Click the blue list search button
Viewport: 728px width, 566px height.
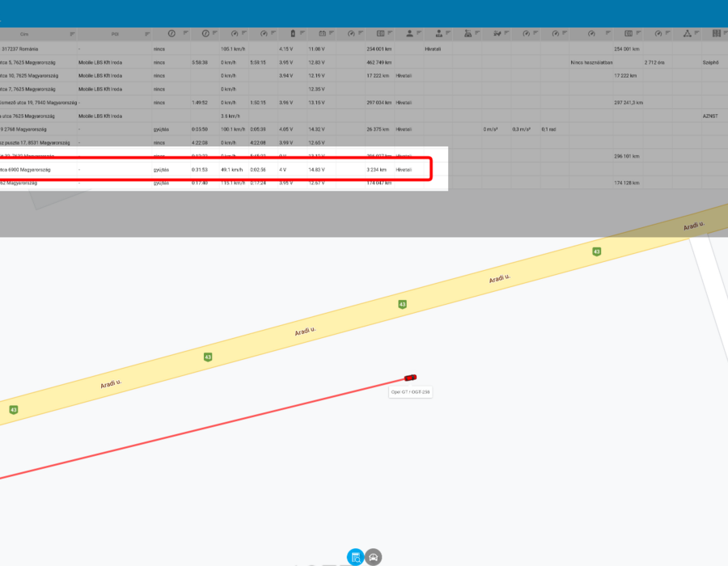pos(355,557)
